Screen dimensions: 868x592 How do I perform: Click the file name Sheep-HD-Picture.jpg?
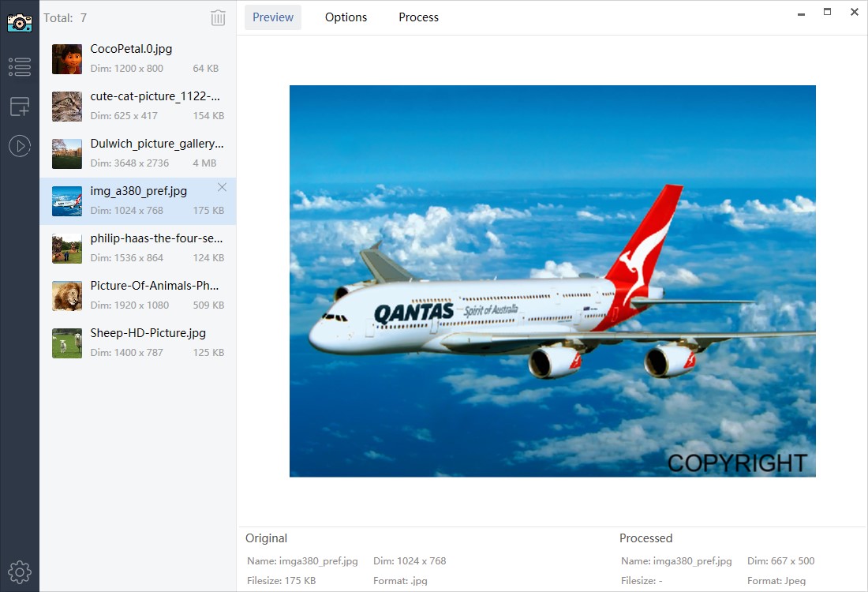pyautogui.click(x=148, y=333)
